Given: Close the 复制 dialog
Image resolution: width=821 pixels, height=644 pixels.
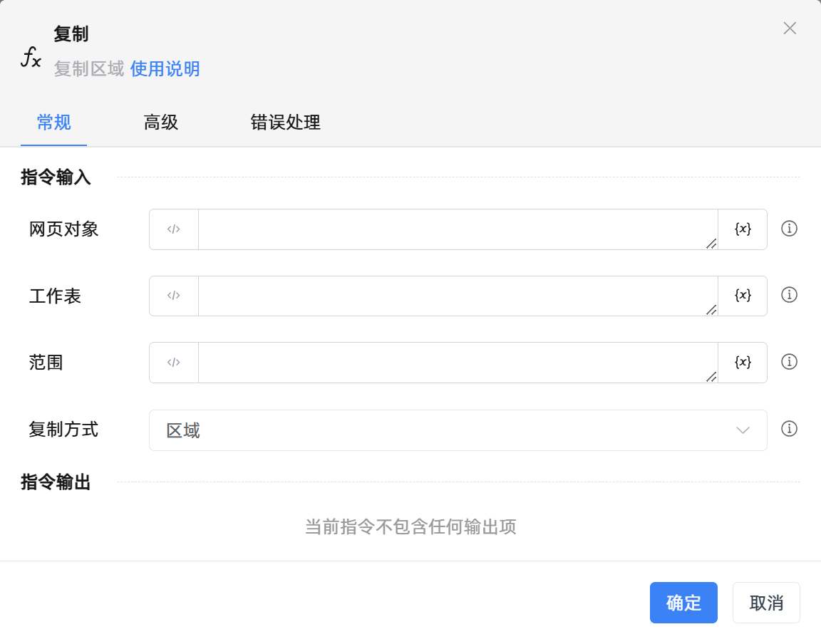Looking at the screenshot, I should [x=790, y=28].
